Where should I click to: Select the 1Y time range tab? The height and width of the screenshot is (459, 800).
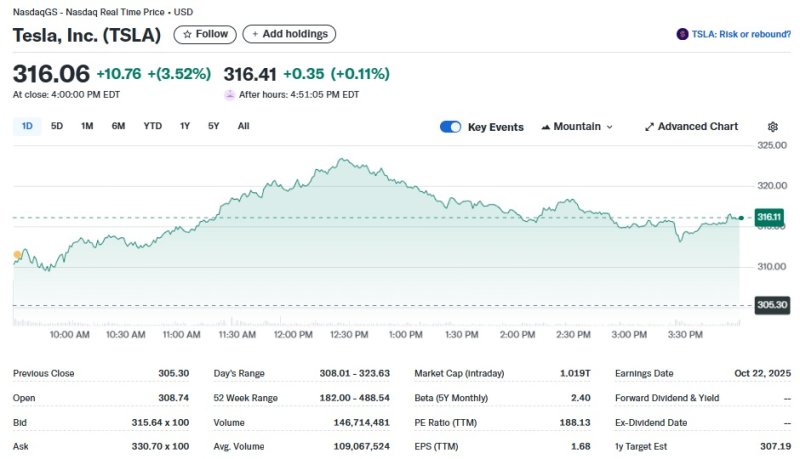[185, 126]
